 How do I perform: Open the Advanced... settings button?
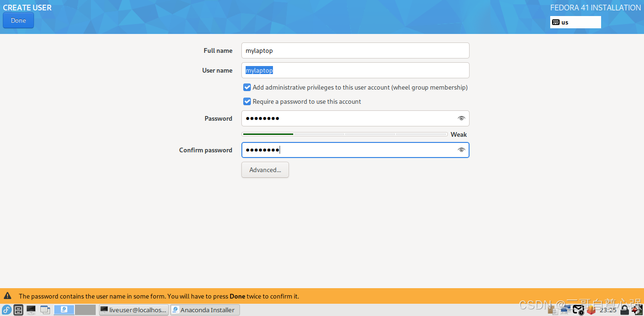point(265,170)
